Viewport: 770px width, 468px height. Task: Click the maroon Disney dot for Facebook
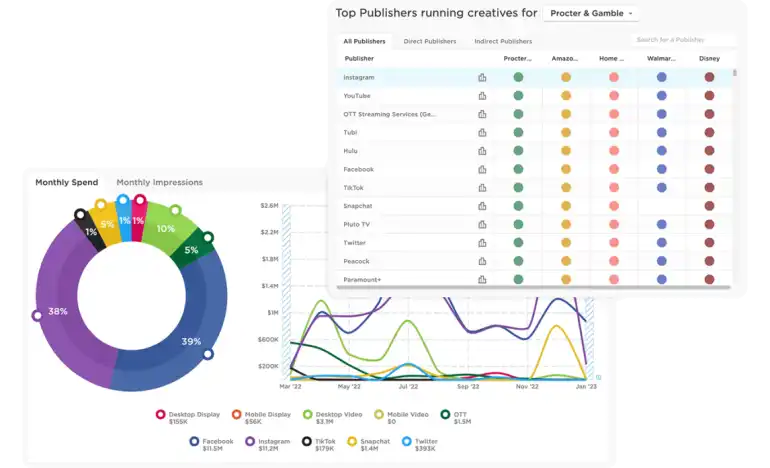709,169
